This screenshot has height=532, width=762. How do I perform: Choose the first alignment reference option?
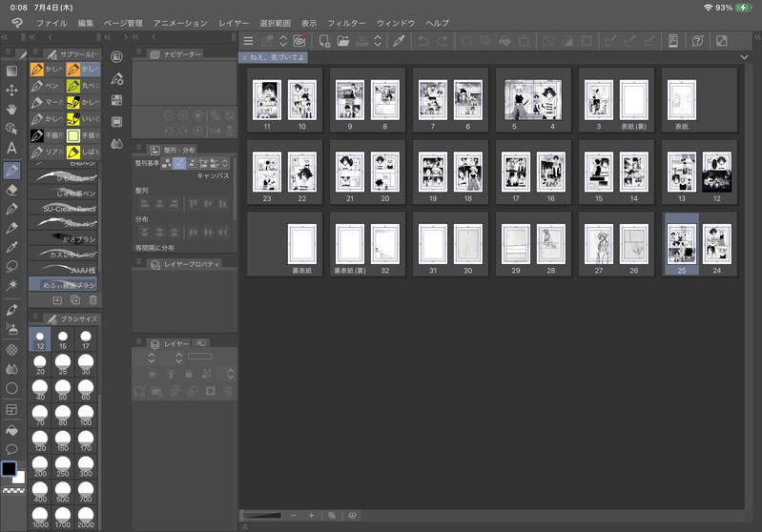[166, 163]
